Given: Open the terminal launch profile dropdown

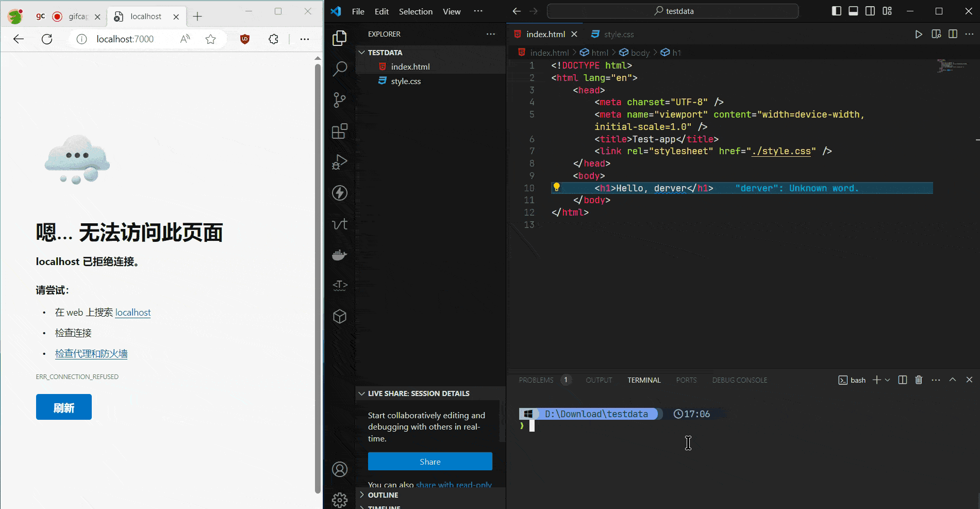Looking at the screenshot, I should click(x=887, y=380).
